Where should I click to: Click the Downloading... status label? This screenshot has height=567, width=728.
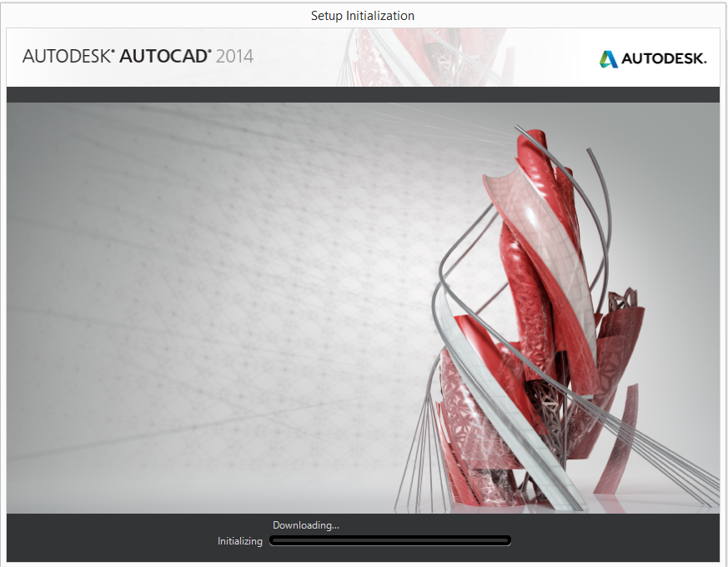click(x=306, y=525)
